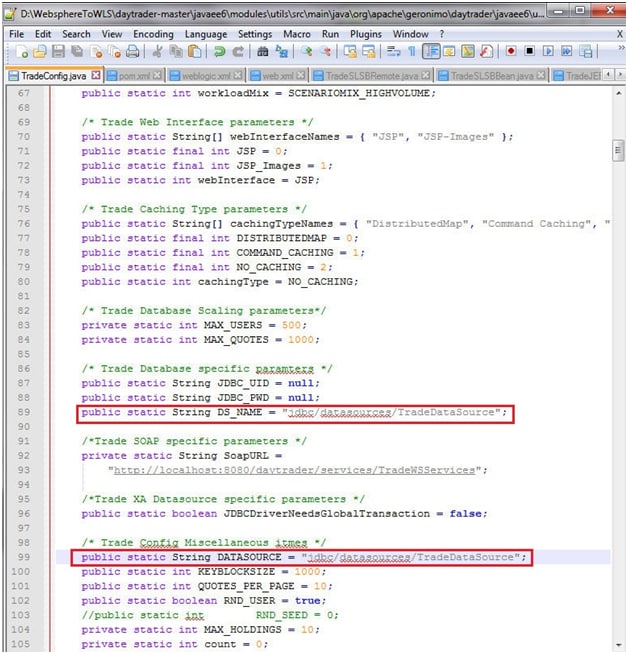Zoom in using the toolbar magnifier icon
This screenshot has height=654, width=628.
[x=307, y=51]
